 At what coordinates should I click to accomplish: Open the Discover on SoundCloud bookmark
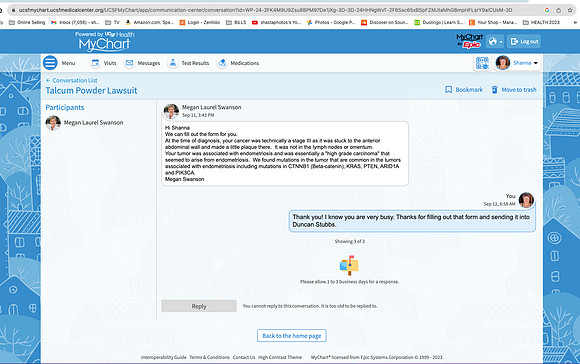coord(385,23)
